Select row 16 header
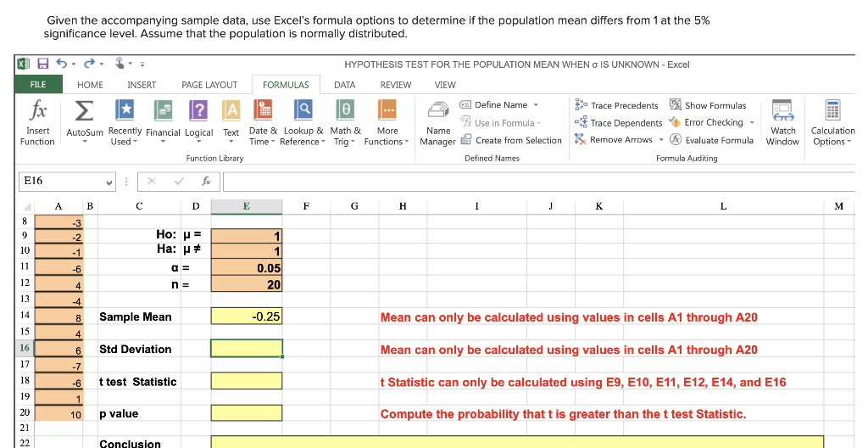Screen dimensions: 868x448 (25, 348)
